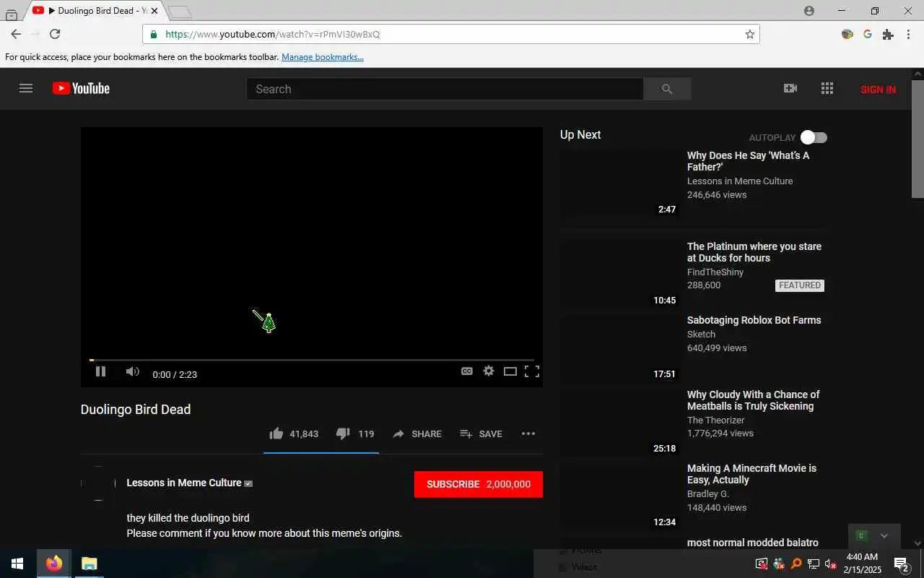Pause the video with the pause button
The image size is (924, 578).
point(100,371)
